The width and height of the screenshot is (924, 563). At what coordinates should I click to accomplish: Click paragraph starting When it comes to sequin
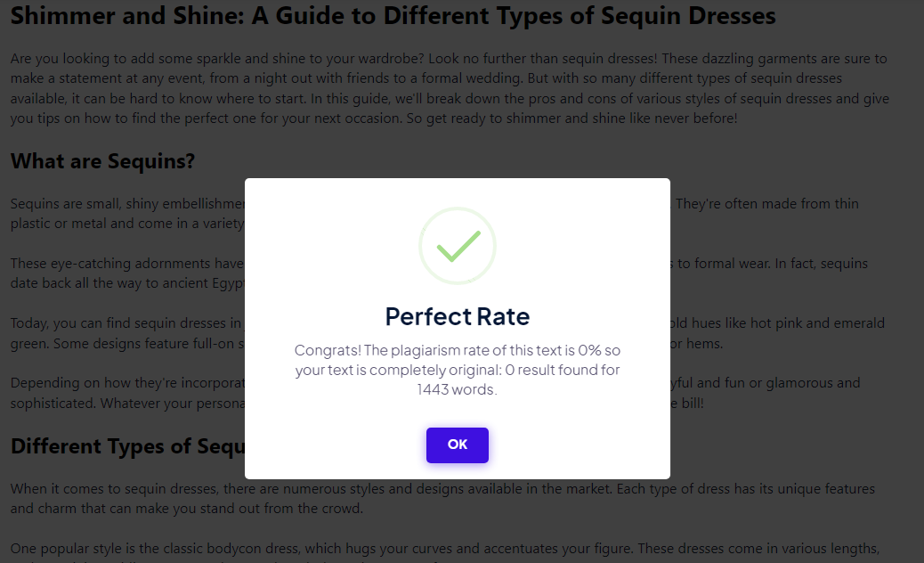click(x=442, y=498)
